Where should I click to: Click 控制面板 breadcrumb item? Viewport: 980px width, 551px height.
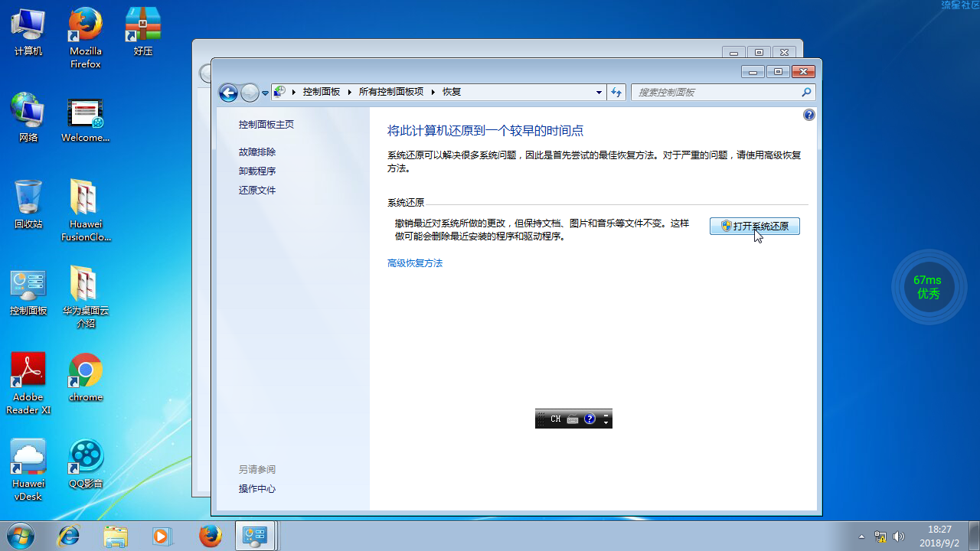(x=321, y=92)
